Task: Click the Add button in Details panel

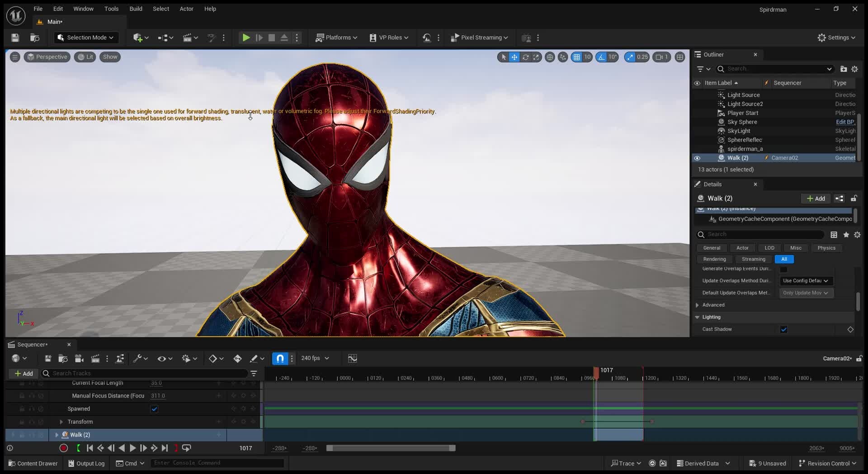Action: point(816,198)
